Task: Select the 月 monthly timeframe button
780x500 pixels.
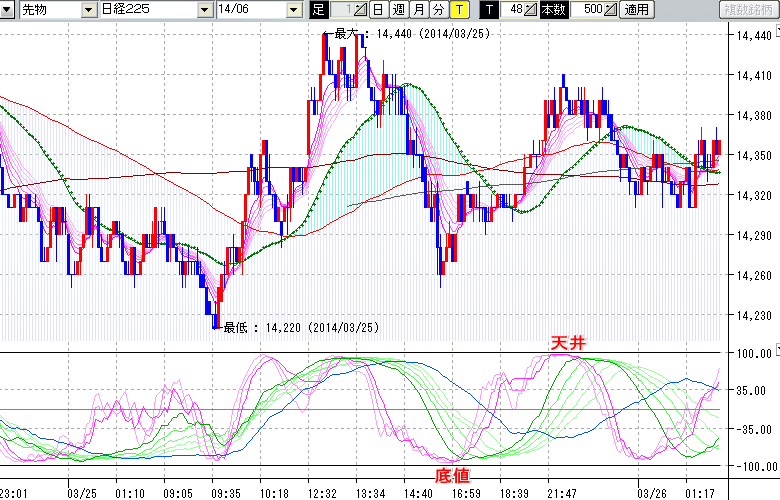Action: coord(418,10)
